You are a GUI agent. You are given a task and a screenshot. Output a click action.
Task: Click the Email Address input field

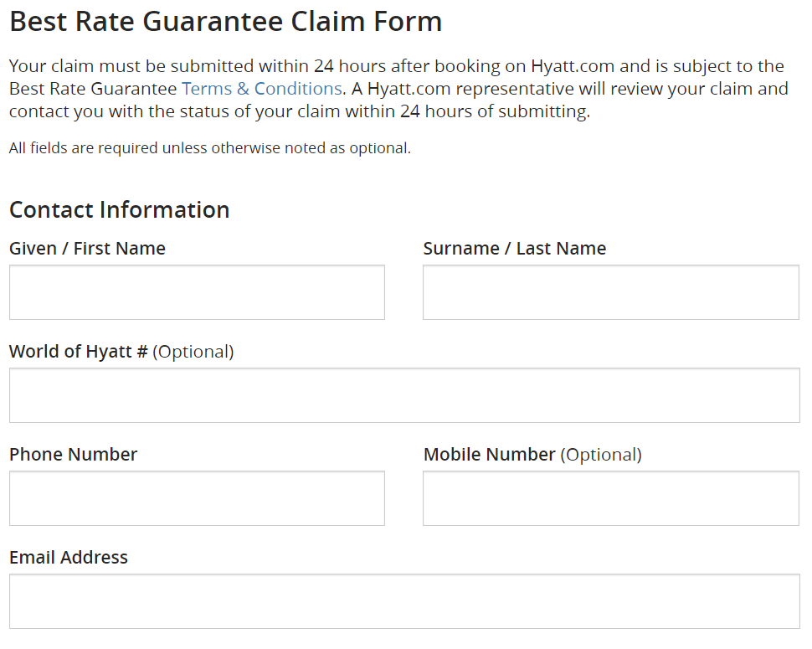404,601
